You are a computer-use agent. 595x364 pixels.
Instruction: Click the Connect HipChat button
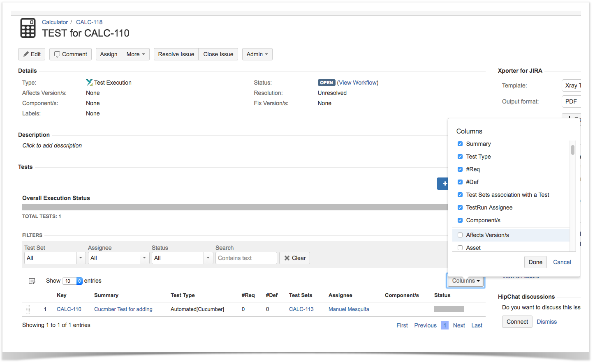coord(517,322)
